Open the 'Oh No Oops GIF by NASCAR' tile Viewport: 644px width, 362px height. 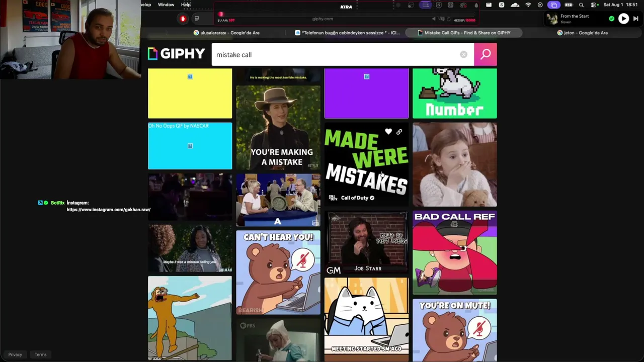190,146
